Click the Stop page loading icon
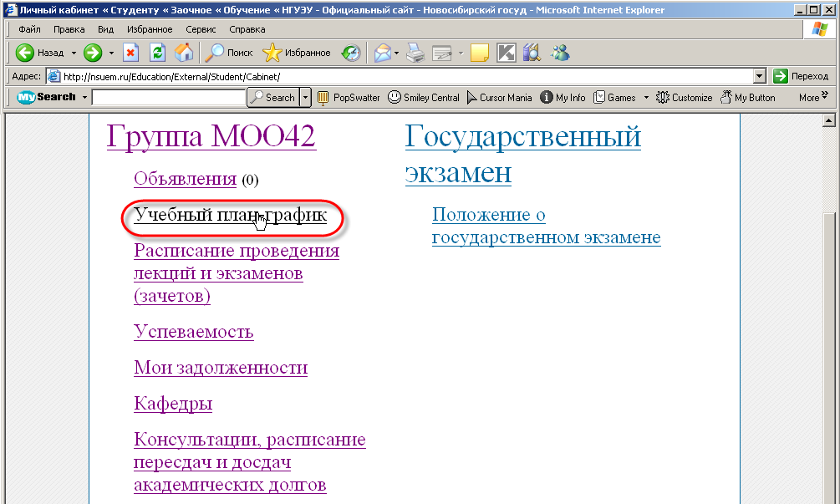Screen dimensions: 840x504 [131, 53]
